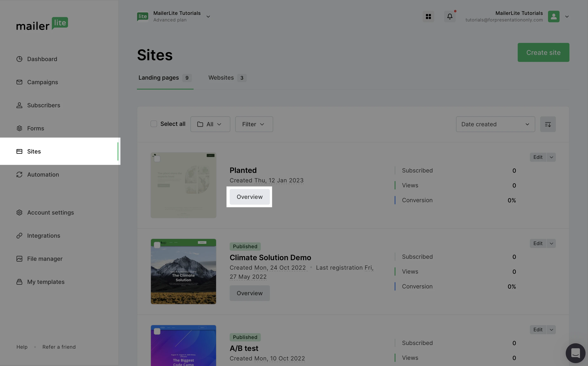Click the Create site button
The height and width of the screenshot is (366, 588).
point(543,53)
